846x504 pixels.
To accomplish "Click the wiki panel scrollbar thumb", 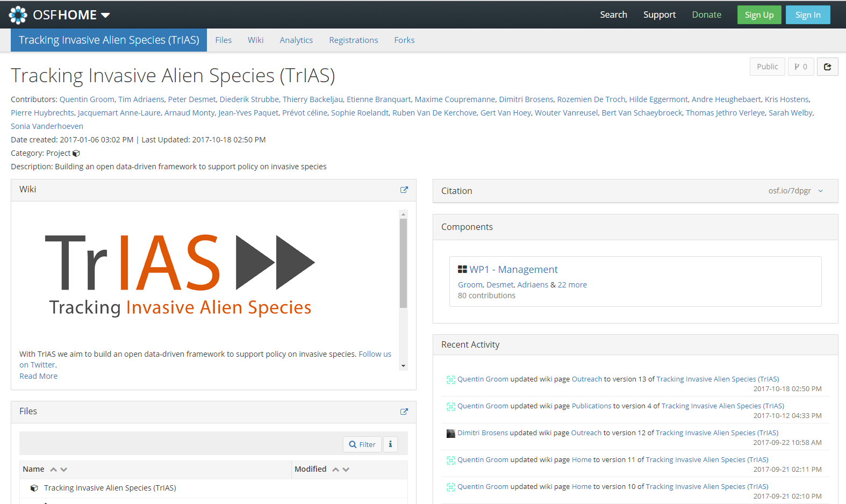I will (x=403, y=263).
